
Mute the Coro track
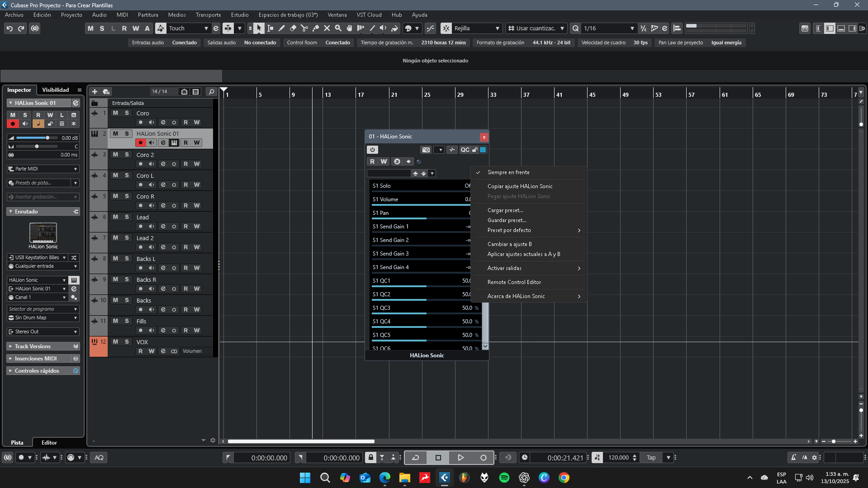115,113
